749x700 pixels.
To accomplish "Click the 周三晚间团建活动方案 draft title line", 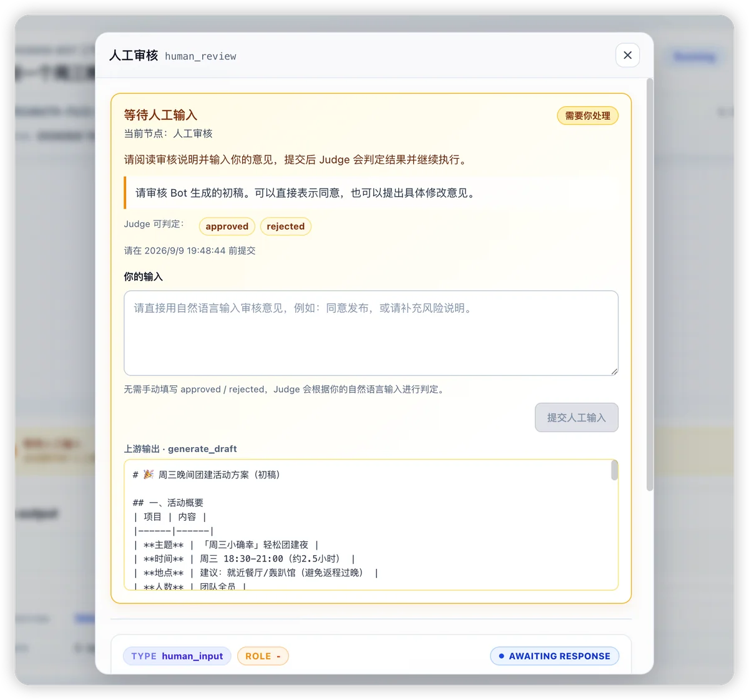I will 207,475.
